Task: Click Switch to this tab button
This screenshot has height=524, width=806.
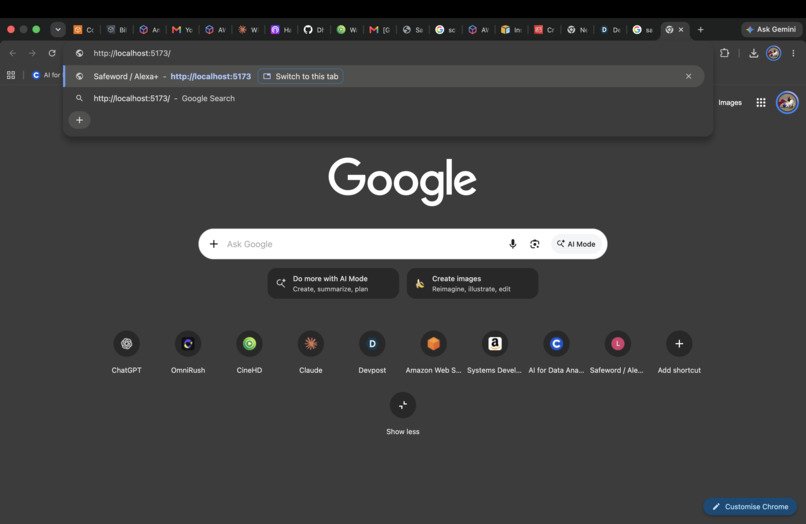Action: [x=301, y=76]
